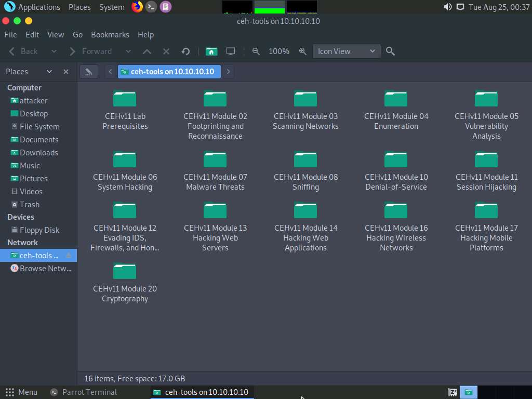
Task: Expand the Back history dropdown arrow
Action: click(x=54, y=51)
